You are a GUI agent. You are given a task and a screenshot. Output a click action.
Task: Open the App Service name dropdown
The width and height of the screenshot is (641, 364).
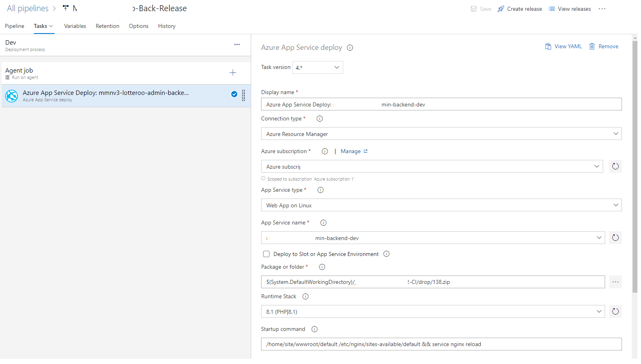click(x=433, y=238)
